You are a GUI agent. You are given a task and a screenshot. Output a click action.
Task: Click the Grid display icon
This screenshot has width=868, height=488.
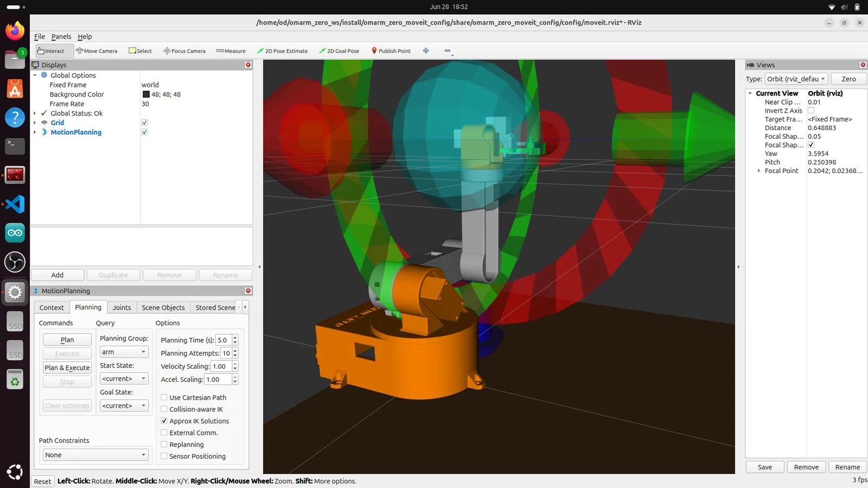tap(44, 123)
